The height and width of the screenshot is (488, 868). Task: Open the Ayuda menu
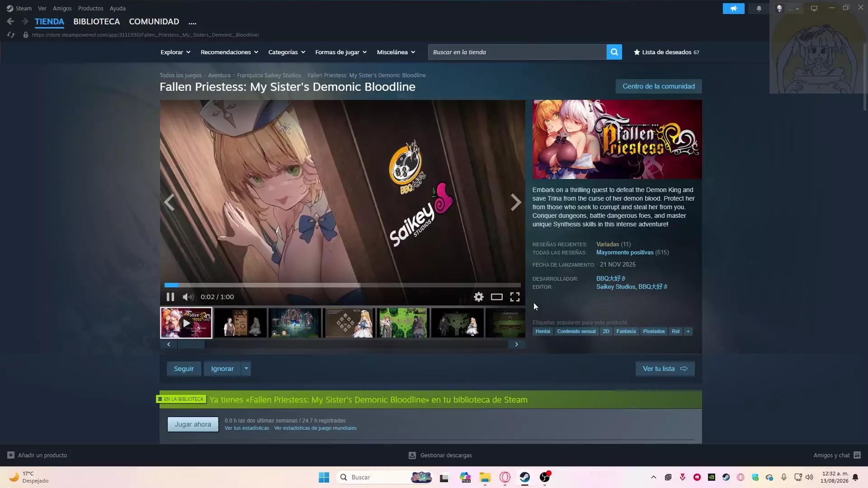(x=118, y=8)
